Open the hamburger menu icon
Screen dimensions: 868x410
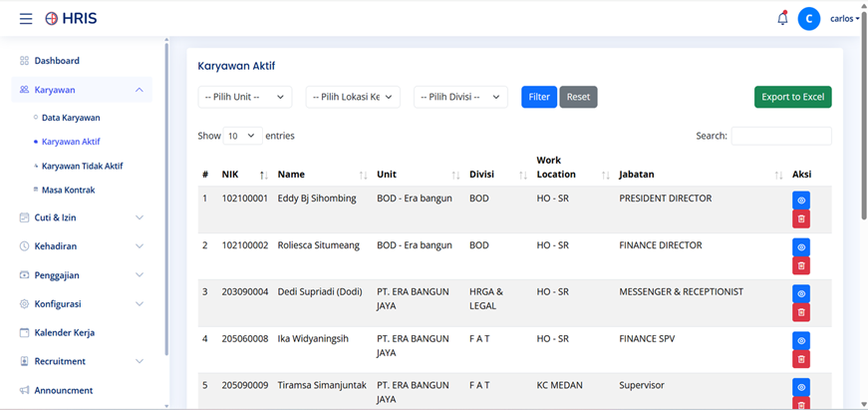26,18
